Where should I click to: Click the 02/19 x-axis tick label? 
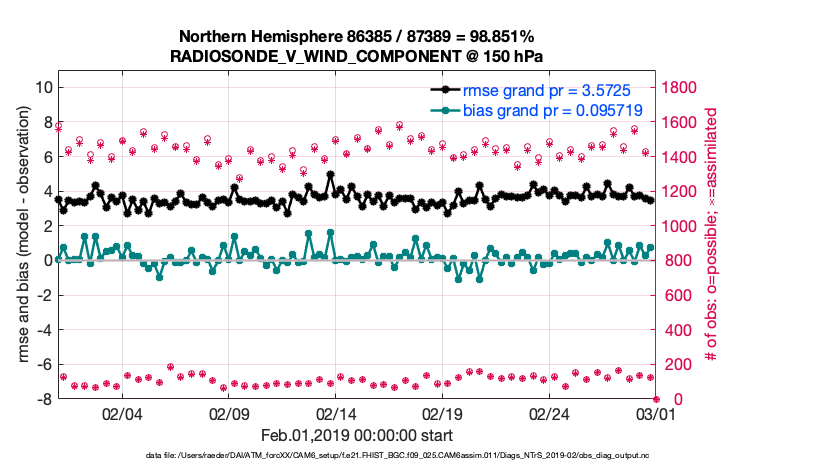(441, 413)
